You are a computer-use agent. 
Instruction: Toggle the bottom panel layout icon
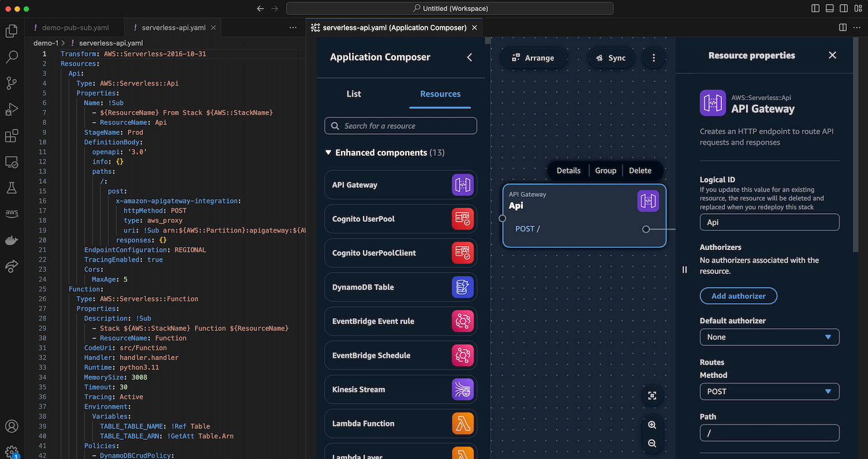(829, 9)
